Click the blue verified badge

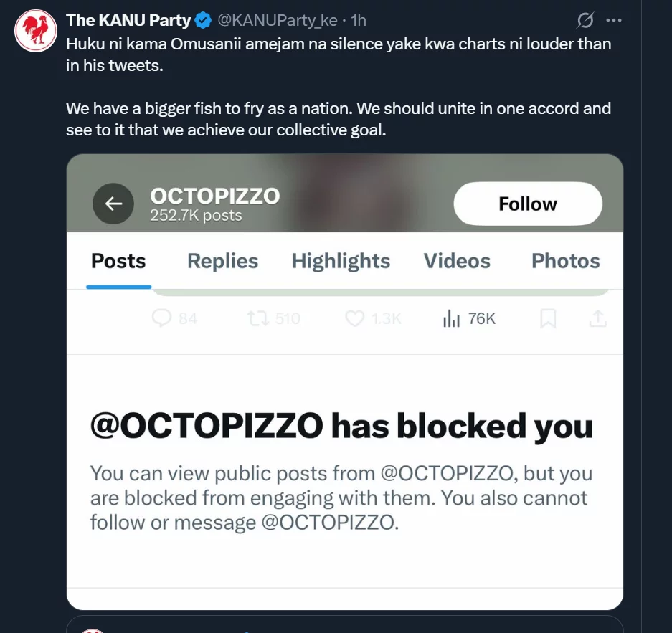coord(202,20)
